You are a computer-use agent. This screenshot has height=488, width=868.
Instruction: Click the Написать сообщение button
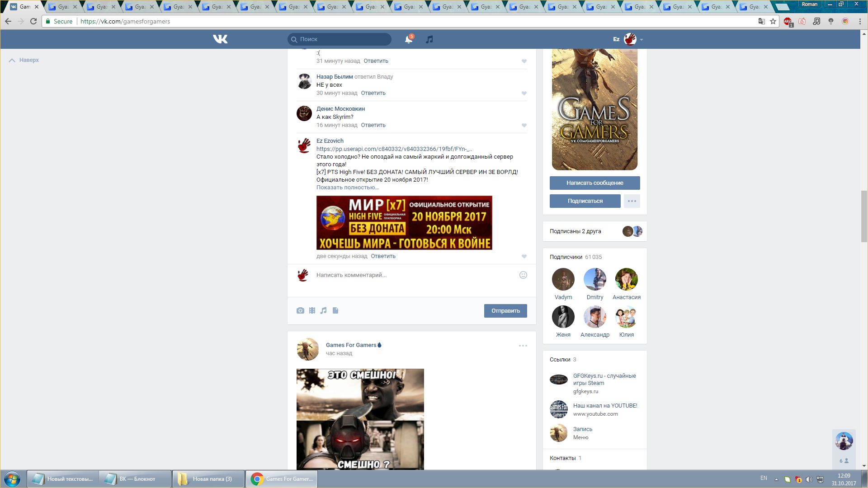tap(594, 183)
